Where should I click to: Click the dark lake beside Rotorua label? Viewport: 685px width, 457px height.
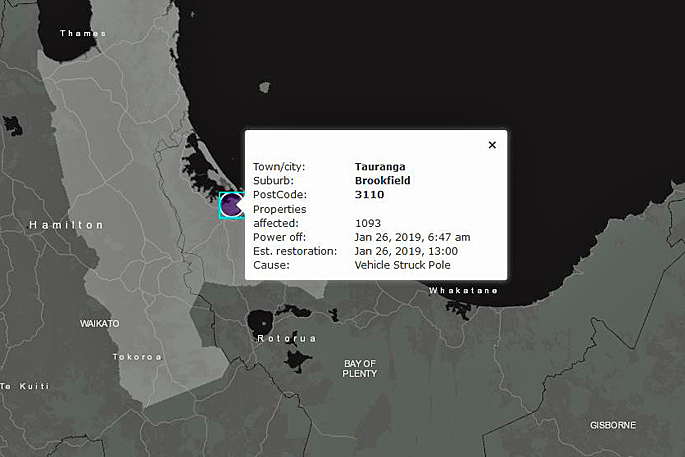click(260, 322)
